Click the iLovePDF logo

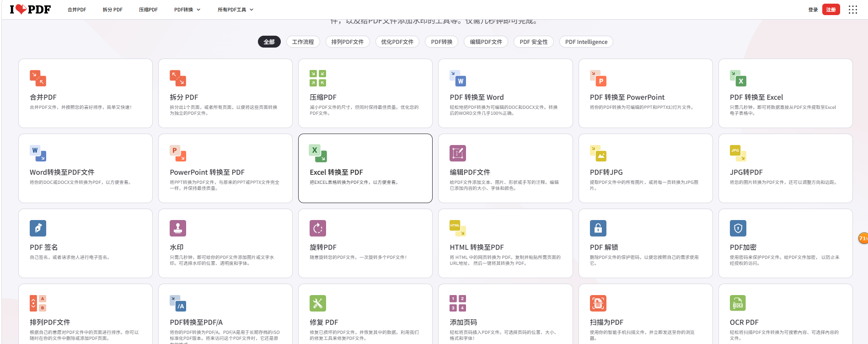[x=30, y=9]
